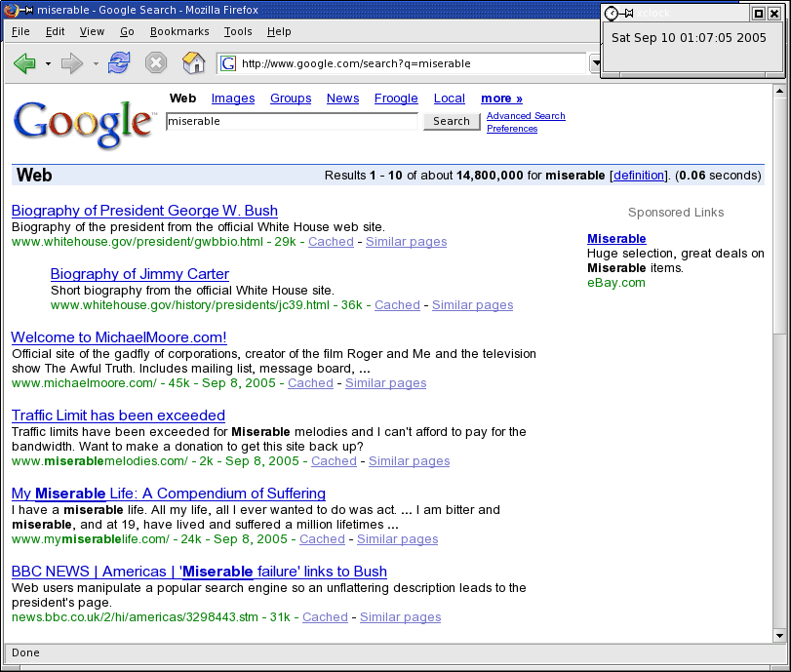Click the Google logo
The width and height of the screenshot is (791, 672).
83,124
